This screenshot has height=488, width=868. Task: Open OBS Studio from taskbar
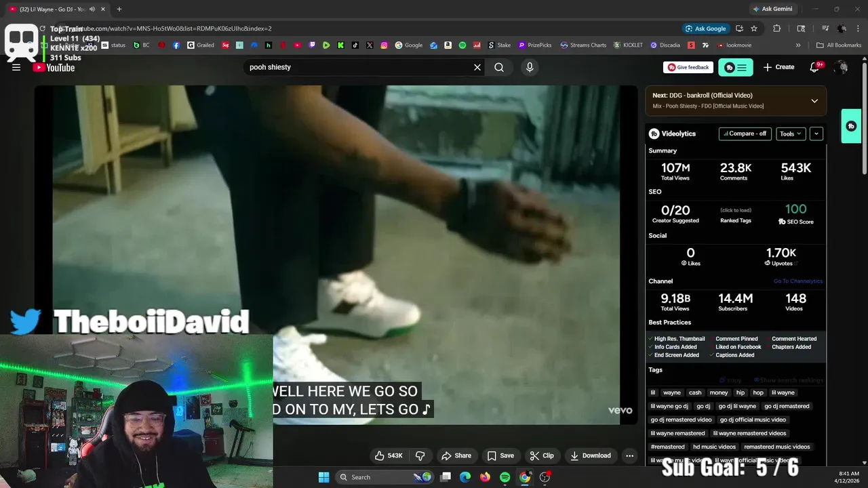pos(545,477)
